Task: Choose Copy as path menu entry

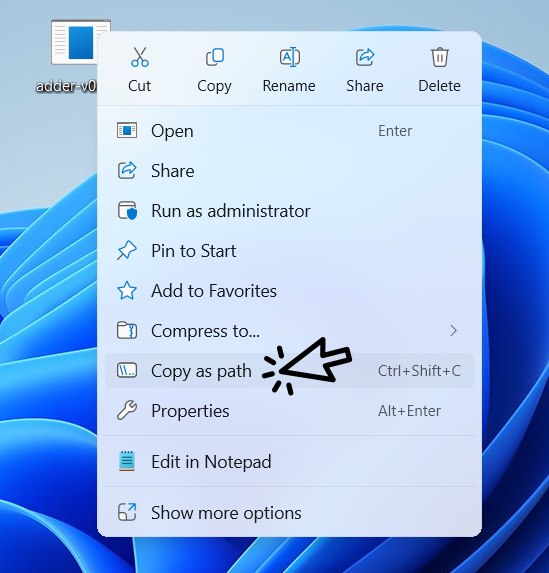Action: coord(289,371)
